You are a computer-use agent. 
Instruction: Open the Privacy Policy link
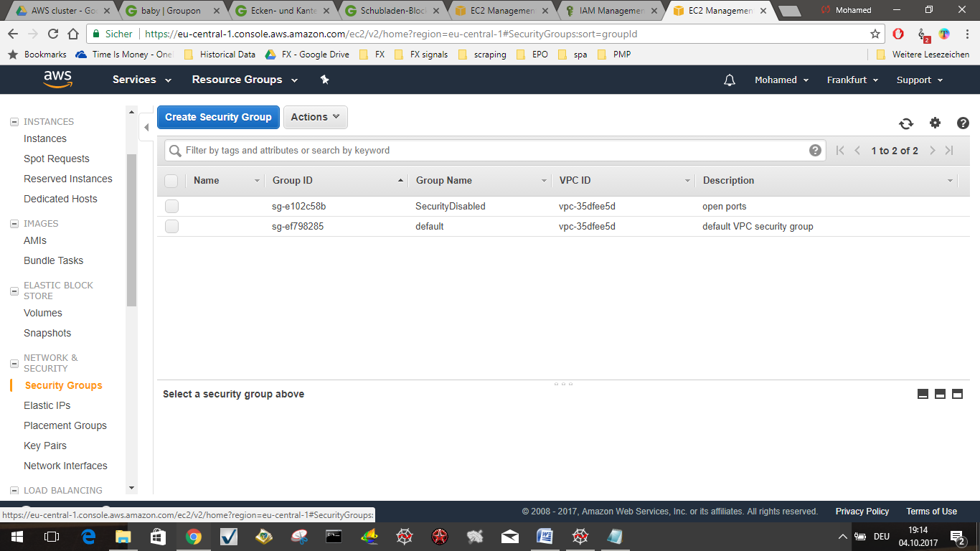(x=862, y=512)
